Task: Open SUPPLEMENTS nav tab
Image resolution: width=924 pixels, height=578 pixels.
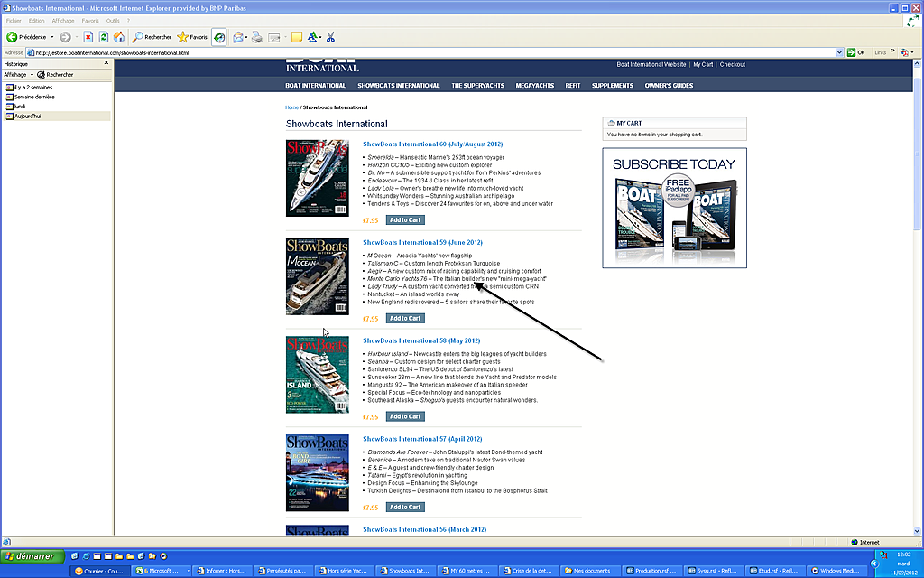Action: click(x=613, y=86)
